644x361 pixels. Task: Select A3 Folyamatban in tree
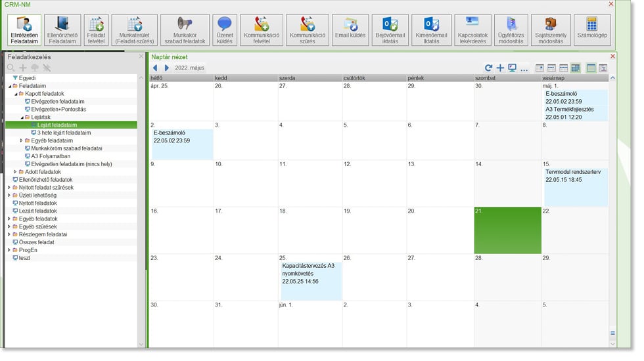pos(51,156)
